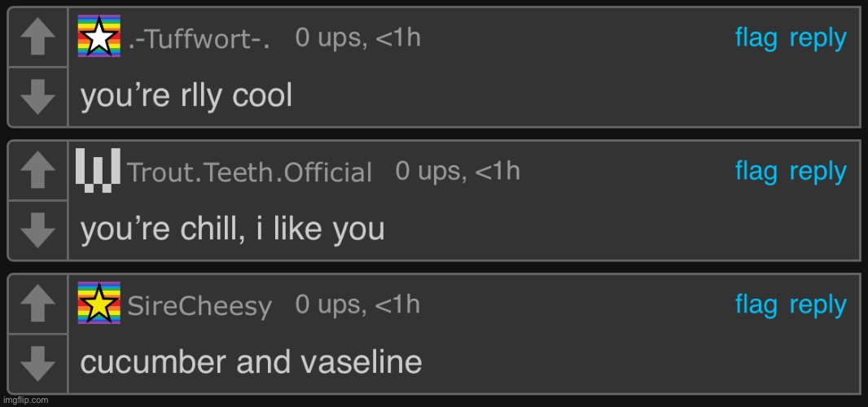Click Trout.Teeth.Official's white bars user icon

[x=99, y=169]
